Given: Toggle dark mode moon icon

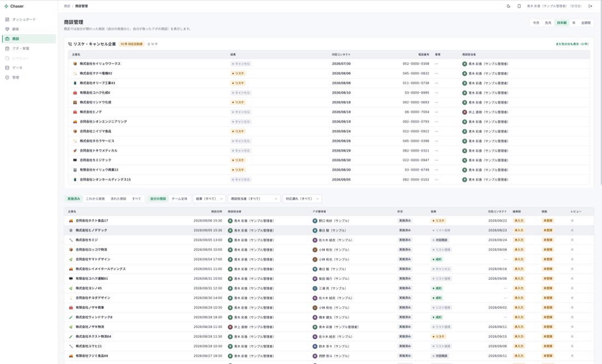Looking at the screenshot, I should coord(508,6).
